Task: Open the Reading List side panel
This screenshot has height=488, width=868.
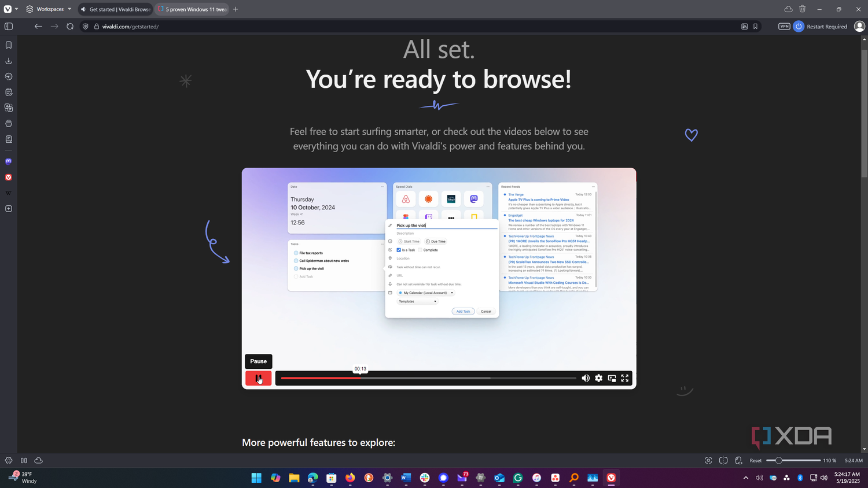Action: point(9,139)
